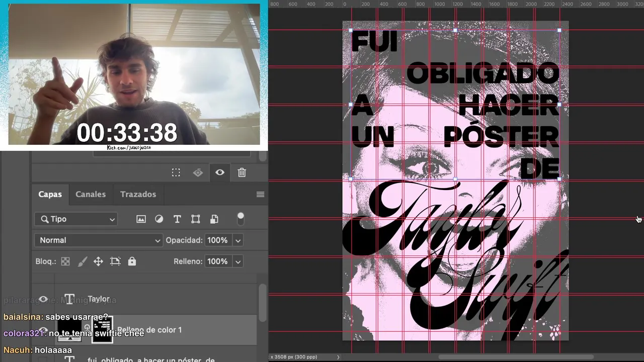Filter layers by text layers icon
The width and height of the screenshot is (644, 362).
point(177,219)
